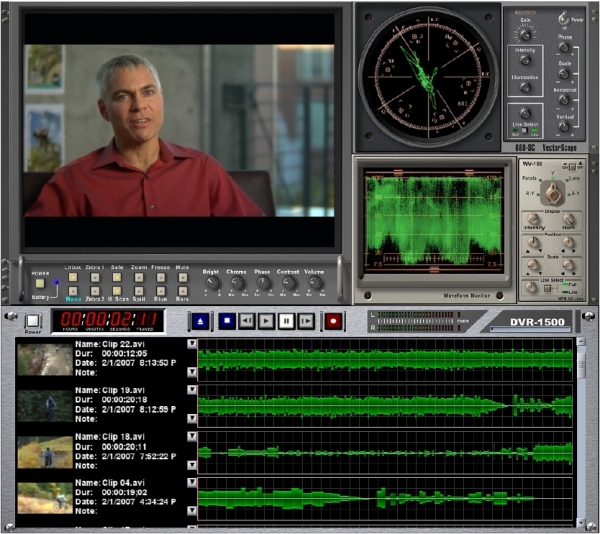
Task: Enable the Mute button
Action: pos(182,278)
